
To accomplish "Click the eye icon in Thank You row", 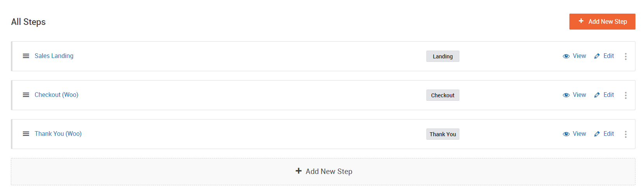I will (566, 134).
